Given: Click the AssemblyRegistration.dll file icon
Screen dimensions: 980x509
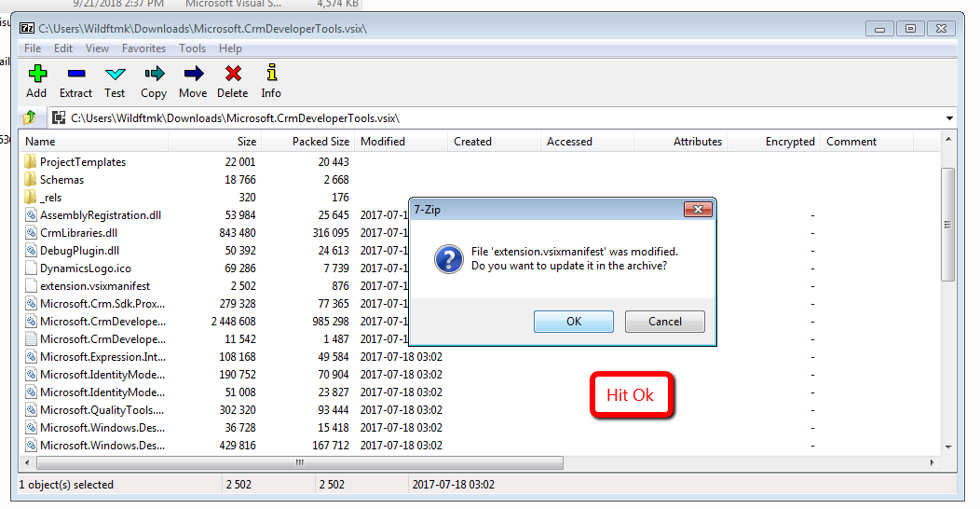Looking at the screenshot, I should click(x=31, y=215).
